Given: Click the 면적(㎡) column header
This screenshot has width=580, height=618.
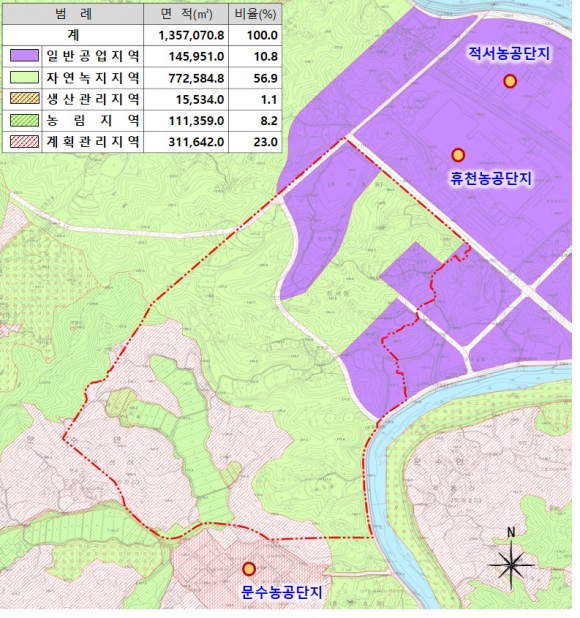Looking at the screenshot, I should point(186,14).
